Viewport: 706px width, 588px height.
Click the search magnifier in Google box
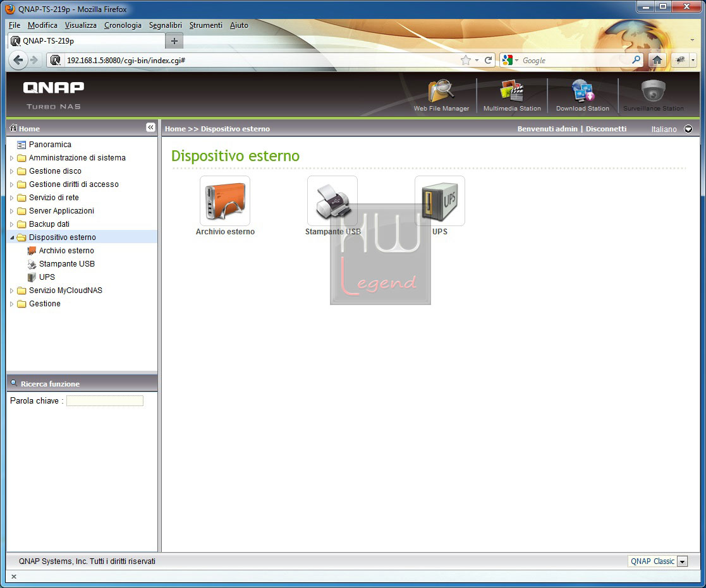pyautogui.click(x=636, y=60)
